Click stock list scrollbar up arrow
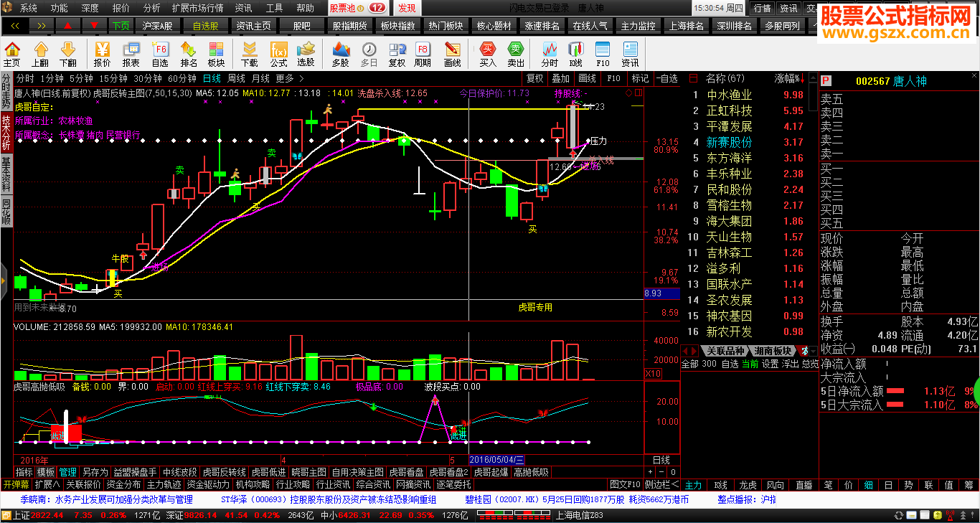The width and height of the screenshot is (980, 523). (814, 78)
